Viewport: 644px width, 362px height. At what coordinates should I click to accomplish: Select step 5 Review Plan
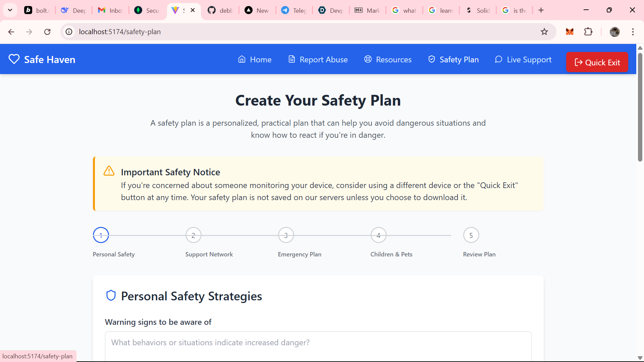(x=471, y=235)
